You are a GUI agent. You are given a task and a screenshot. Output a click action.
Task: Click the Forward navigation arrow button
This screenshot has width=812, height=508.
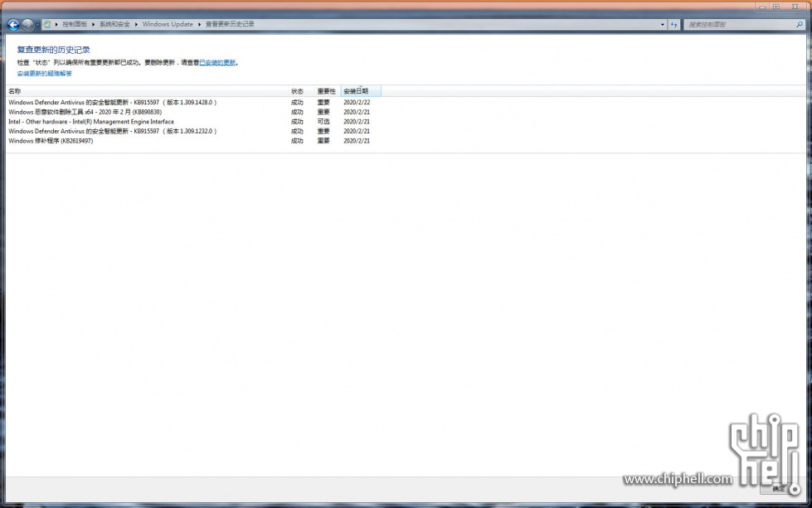(27, 24)
